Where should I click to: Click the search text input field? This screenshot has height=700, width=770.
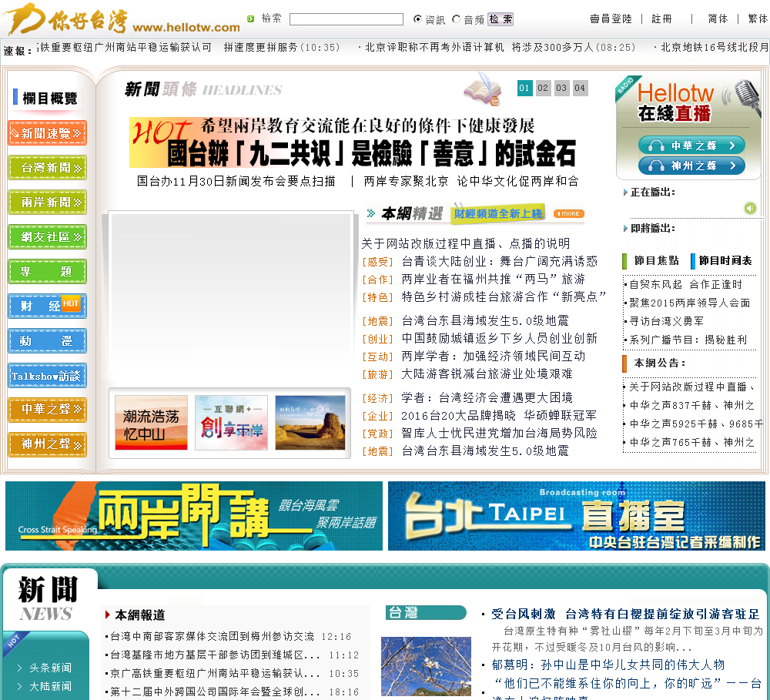[x=346, y=19]
